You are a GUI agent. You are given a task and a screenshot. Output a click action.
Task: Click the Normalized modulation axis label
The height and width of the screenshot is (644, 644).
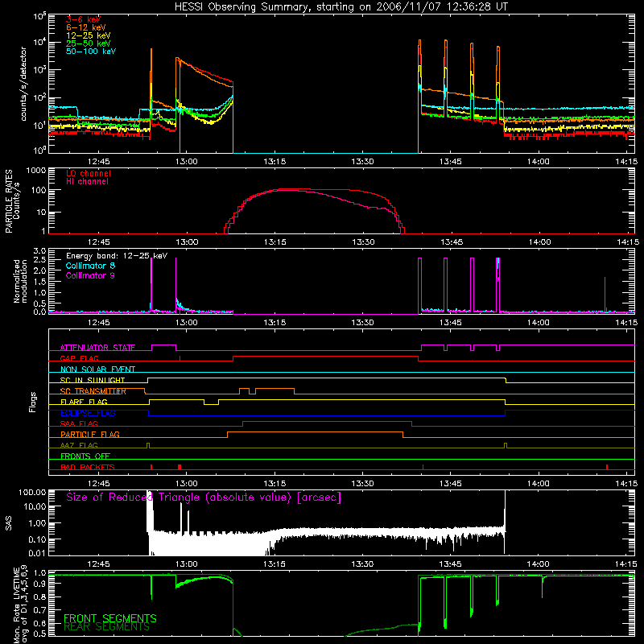click(x=21, y=281)
